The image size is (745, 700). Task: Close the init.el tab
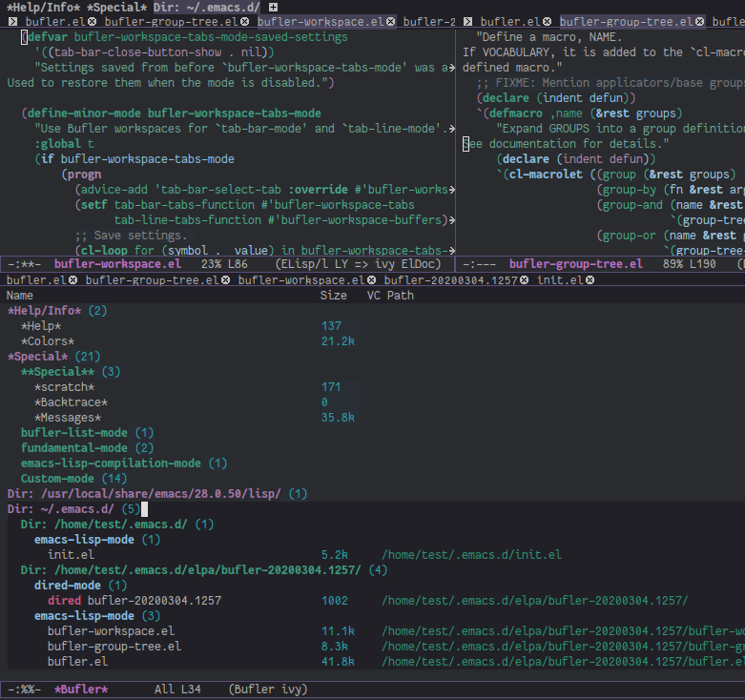[x=590, y=280]
